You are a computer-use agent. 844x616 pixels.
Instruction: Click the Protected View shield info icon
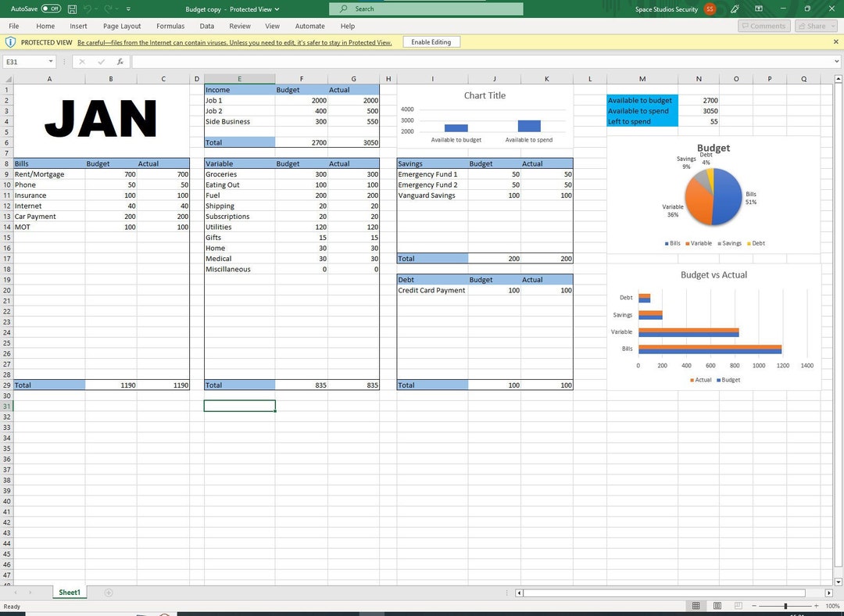(x=10, y=42)
